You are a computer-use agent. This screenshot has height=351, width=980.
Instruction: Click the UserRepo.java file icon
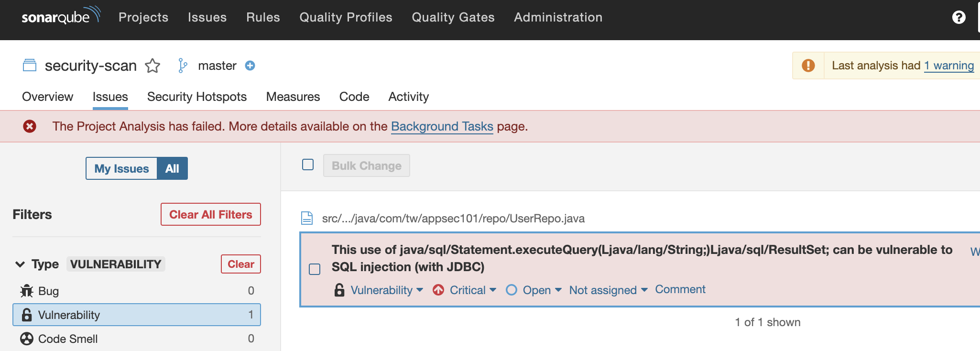click(x=307, y=219)
